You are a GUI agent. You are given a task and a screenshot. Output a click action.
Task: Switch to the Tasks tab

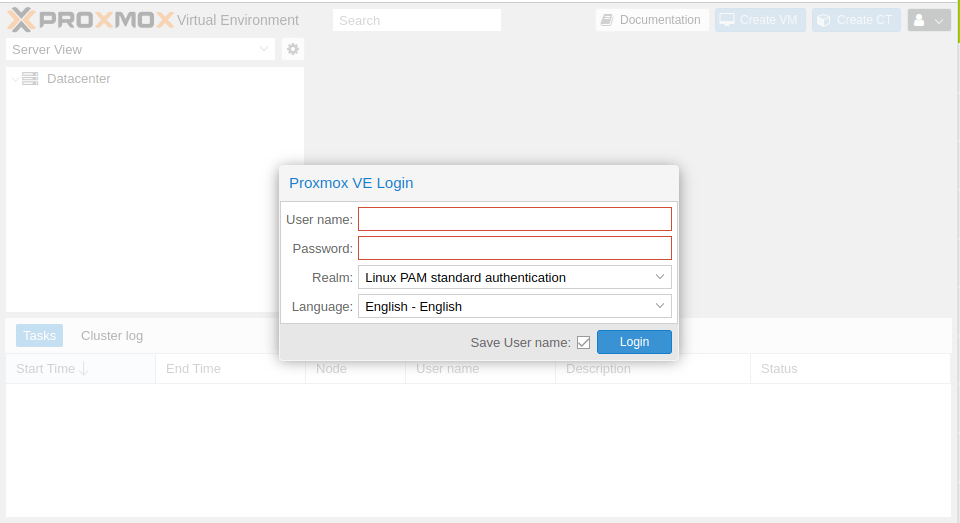point(39,336)
